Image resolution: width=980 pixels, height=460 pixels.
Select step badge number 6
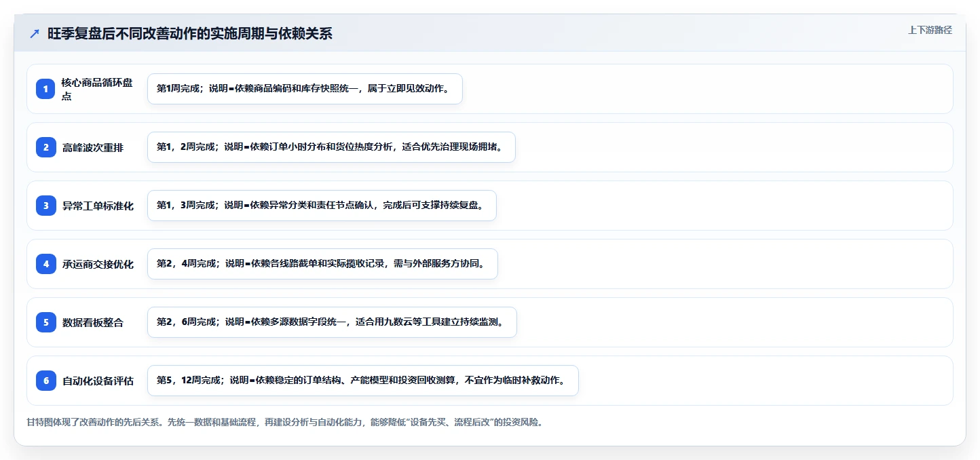(x=45, y=381)
